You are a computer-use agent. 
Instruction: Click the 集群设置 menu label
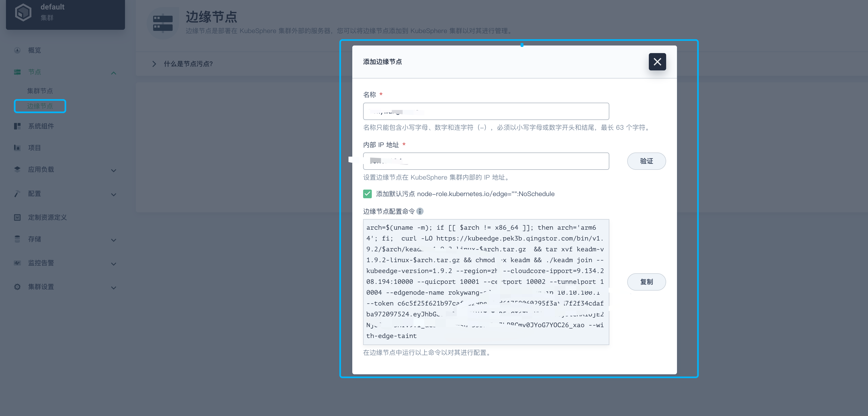coord(41,287)
